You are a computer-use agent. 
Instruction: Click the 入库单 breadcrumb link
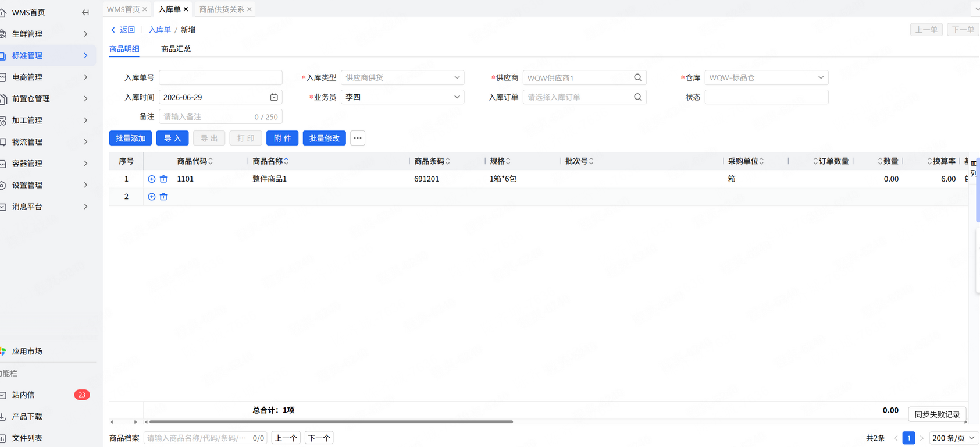click(160, 30)
